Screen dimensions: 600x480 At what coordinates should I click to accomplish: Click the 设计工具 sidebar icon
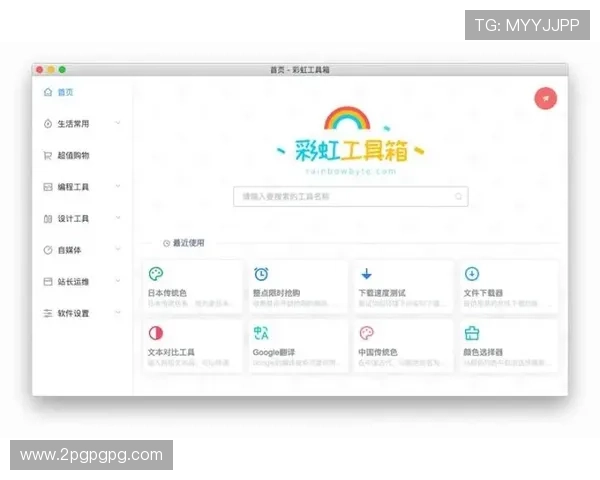pos(48,219)
